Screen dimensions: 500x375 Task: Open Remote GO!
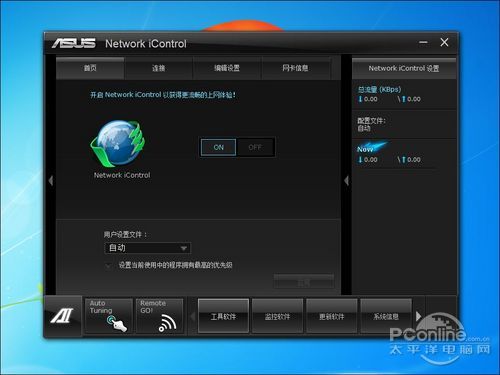[x=160, y=316]
